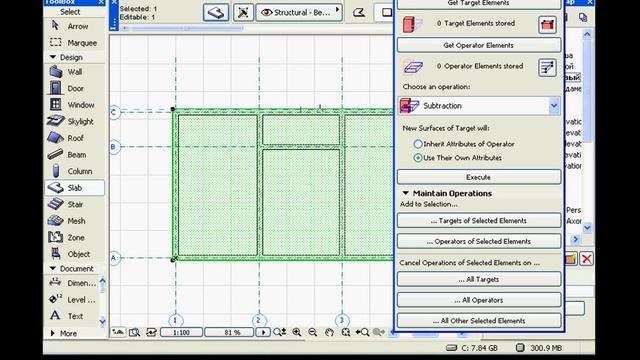
Task: Activate the Beam tool
Action: pos(74,155)
